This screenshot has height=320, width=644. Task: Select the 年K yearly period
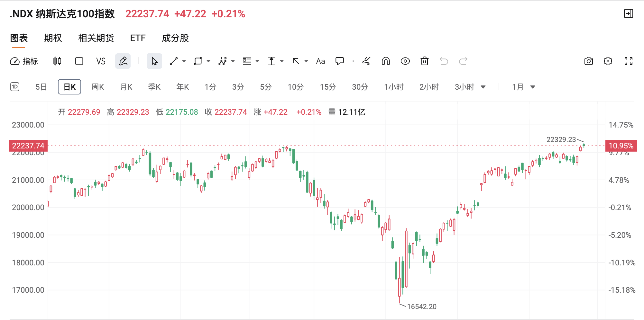pos(183,87)
